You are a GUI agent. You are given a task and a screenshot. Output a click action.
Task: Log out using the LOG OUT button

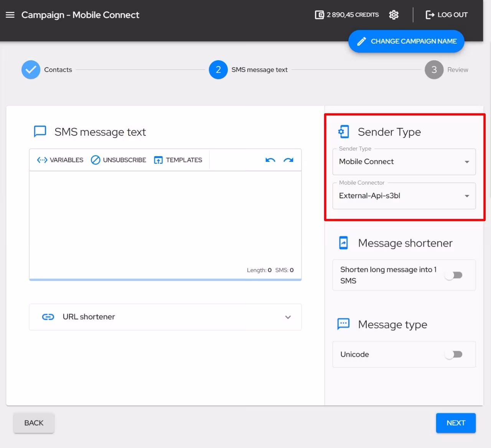click(x=447, y=15)
